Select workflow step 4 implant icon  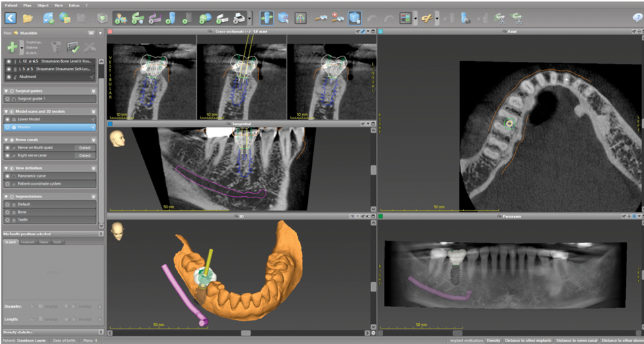(171, 17)
